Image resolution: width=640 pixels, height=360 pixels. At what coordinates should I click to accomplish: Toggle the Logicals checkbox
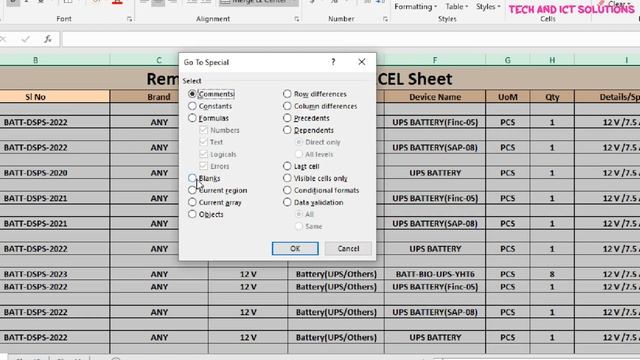218,154
